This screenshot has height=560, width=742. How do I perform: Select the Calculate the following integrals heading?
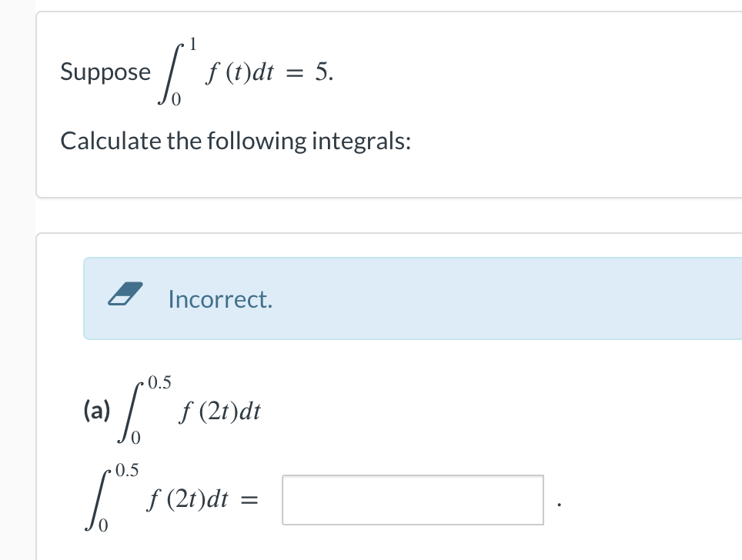click(236, 141)
